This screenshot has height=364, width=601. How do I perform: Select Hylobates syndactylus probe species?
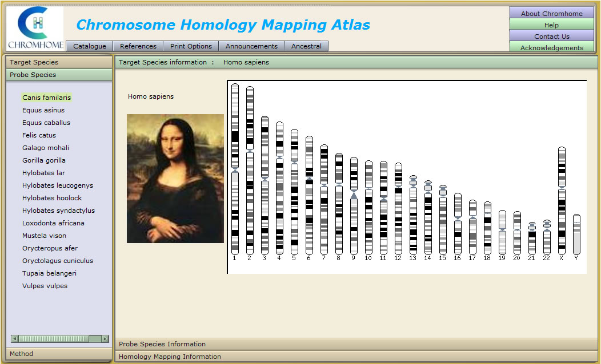click(58, 211)
